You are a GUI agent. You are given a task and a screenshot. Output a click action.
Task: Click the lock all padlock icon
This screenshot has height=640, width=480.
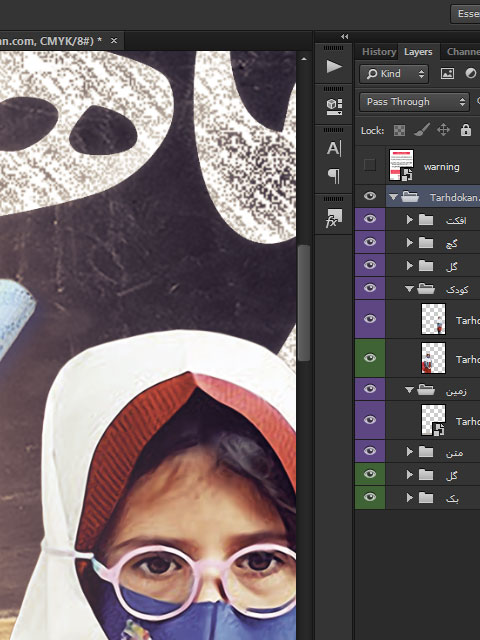point(466,131)
